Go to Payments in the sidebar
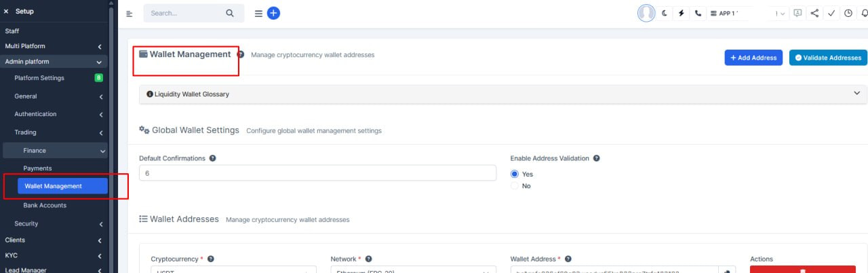Viewport: 868px width, 273px height. pyautogui.click(x=37, y=168)
